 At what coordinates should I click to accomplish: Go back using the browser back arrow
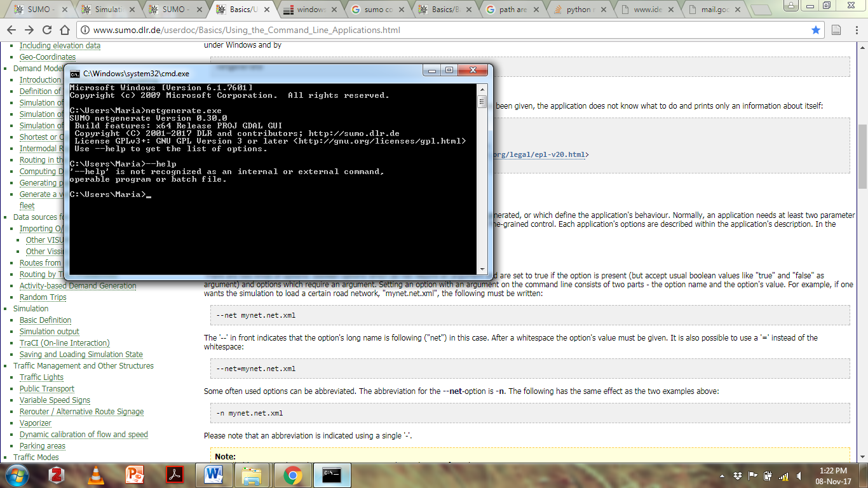click(x=12, y=30)
